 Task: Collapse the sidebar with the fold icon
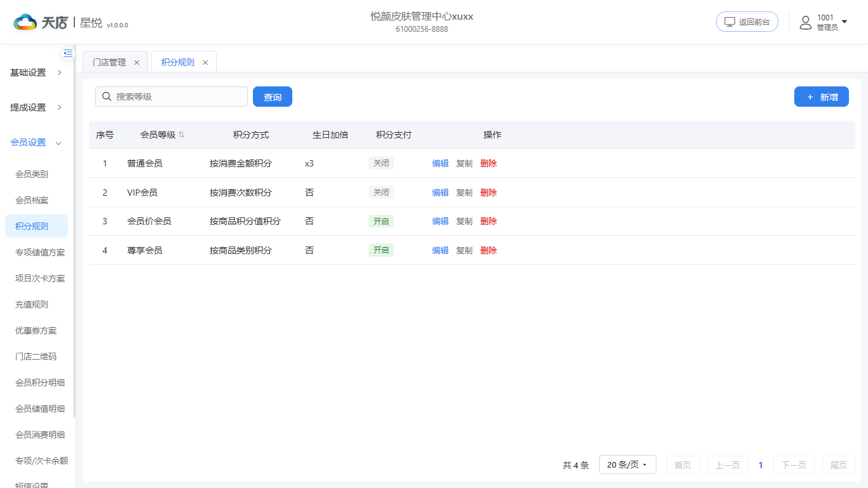click(68, 53)
